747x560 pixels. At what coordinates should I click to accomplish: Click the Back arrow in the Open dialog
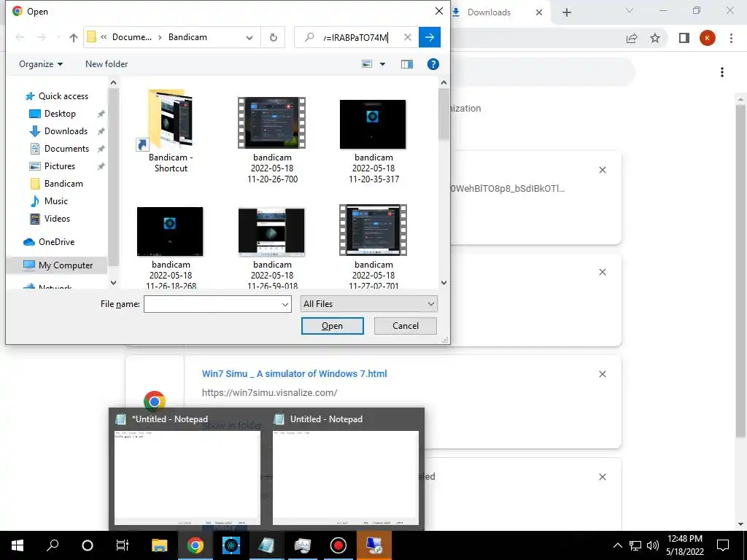point(20,37)
